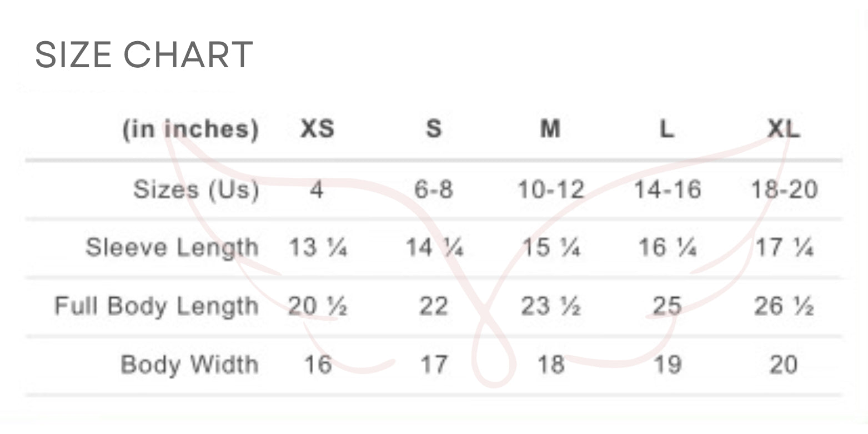Click the SIZE CHART heading

tap(144, 55)
